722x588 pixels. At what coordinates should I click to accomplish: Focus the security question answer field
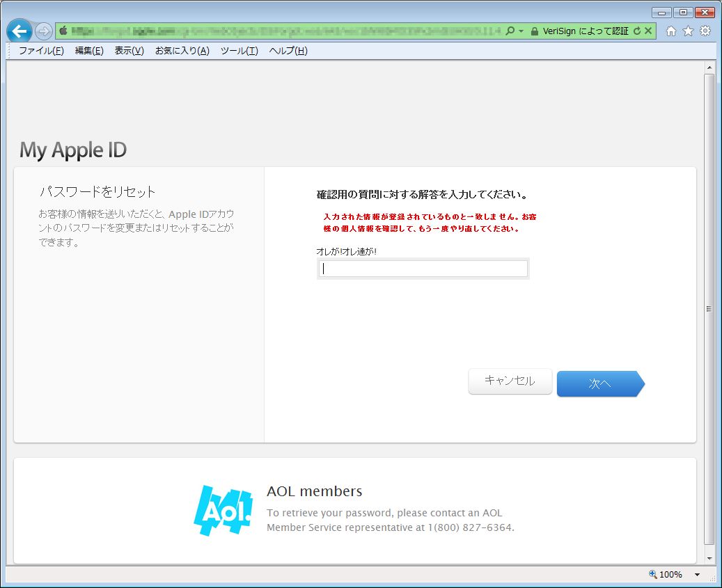click(x=423, y=269)
